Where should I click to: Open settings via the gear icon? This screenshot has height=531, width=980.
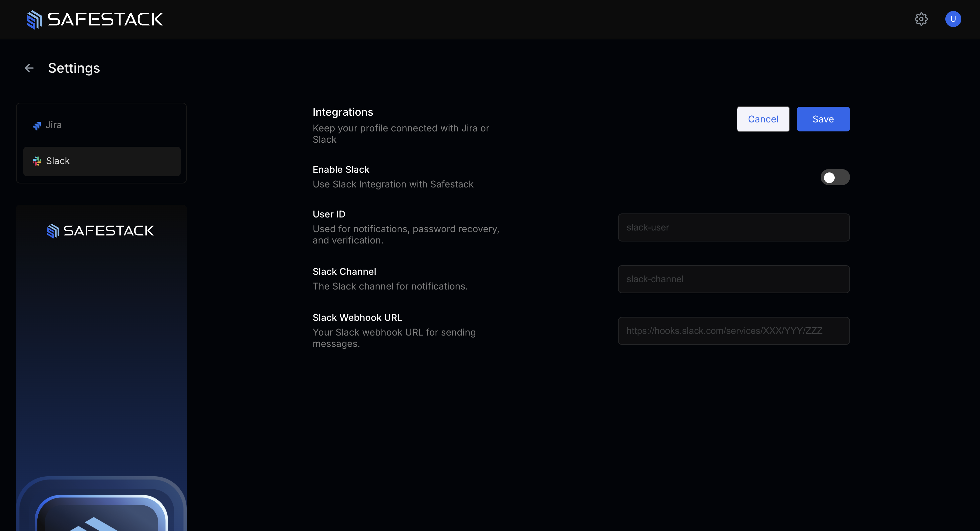921,19
